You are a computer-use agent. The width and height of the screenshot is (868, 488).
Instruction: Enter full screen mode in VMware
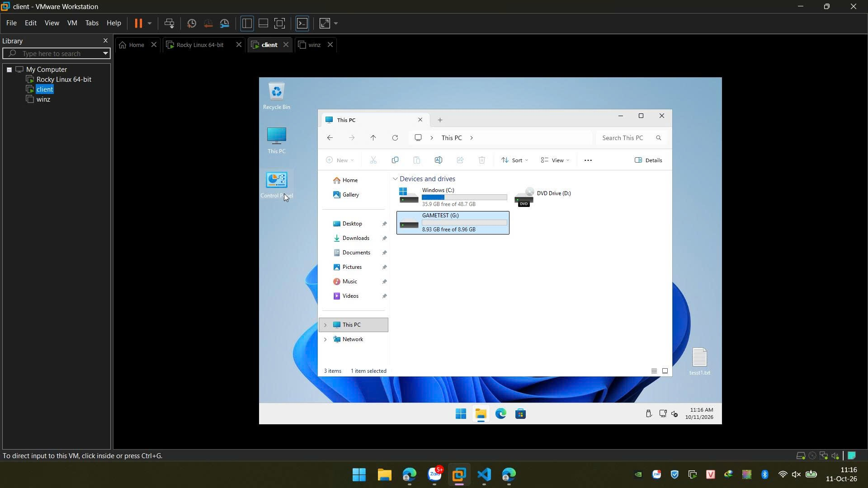pos(280,23)
